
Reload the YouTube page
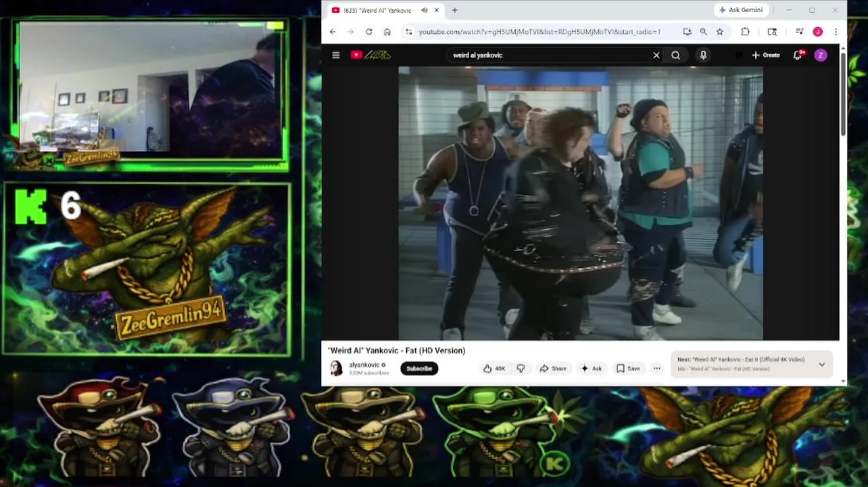[x=368, y=32]
